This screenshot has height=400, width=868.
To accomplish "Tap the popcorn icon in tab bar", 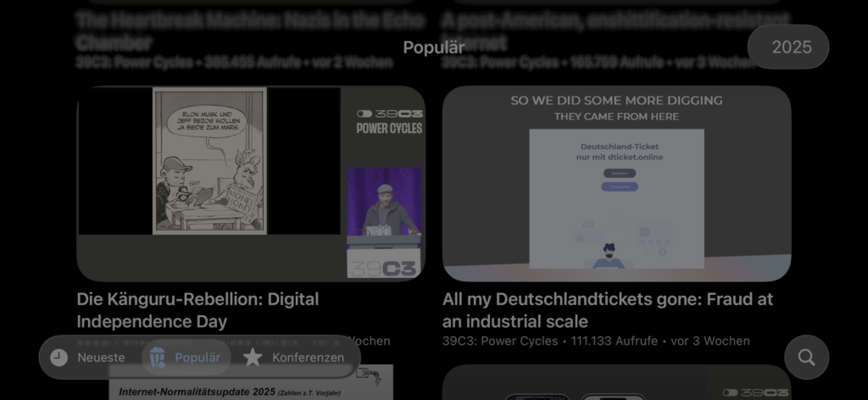I will [x=157, y=358].
